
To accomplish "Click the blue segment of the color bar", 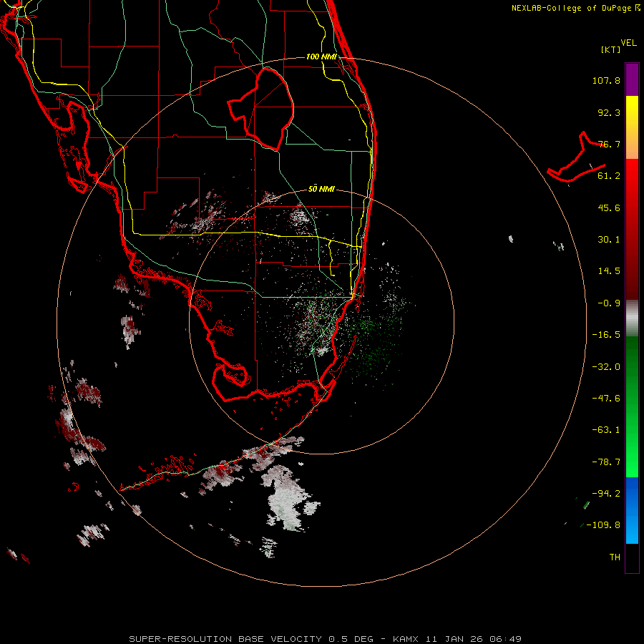I will pos(632,510).
